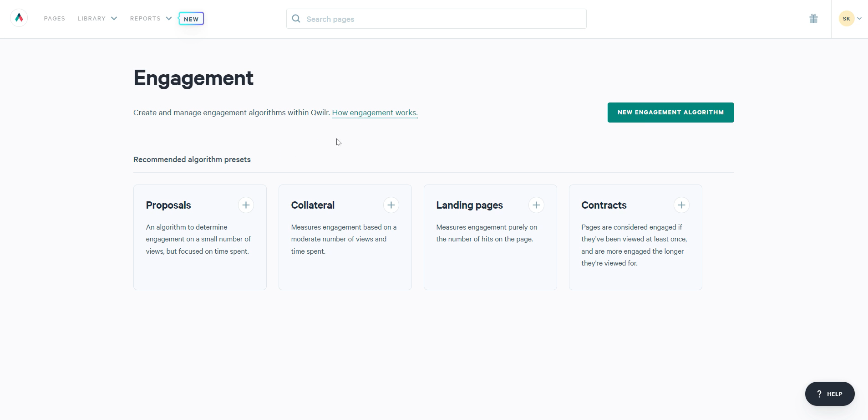Expand the Reports dropdown chevron
The width and height of the screenshot is (868, 420).
[x=169, y=19]
